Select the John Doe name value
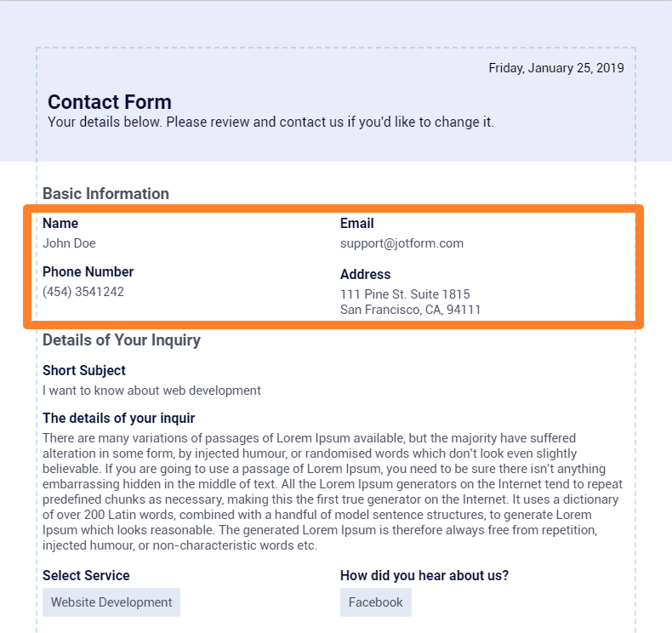 pos(69,243)
